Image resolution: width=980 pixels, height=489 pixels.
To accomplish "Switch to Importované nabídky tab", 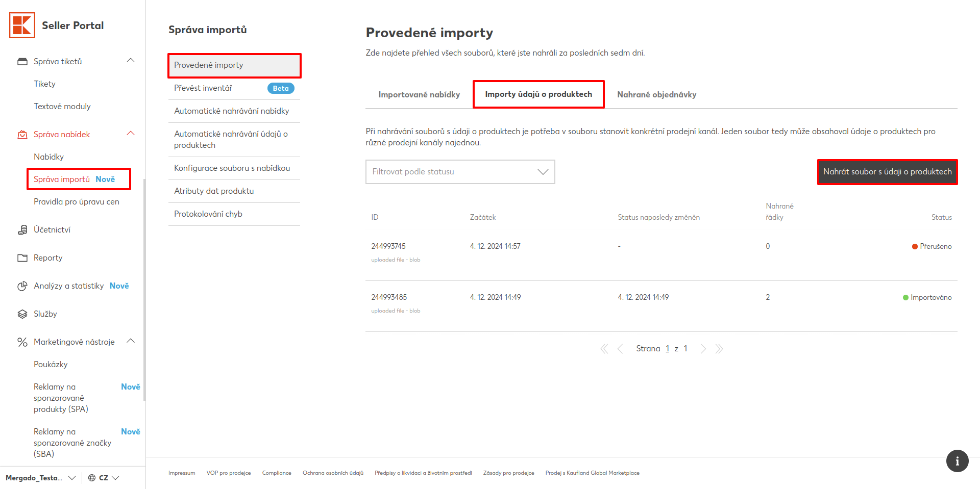I will (x=419, y=95).
